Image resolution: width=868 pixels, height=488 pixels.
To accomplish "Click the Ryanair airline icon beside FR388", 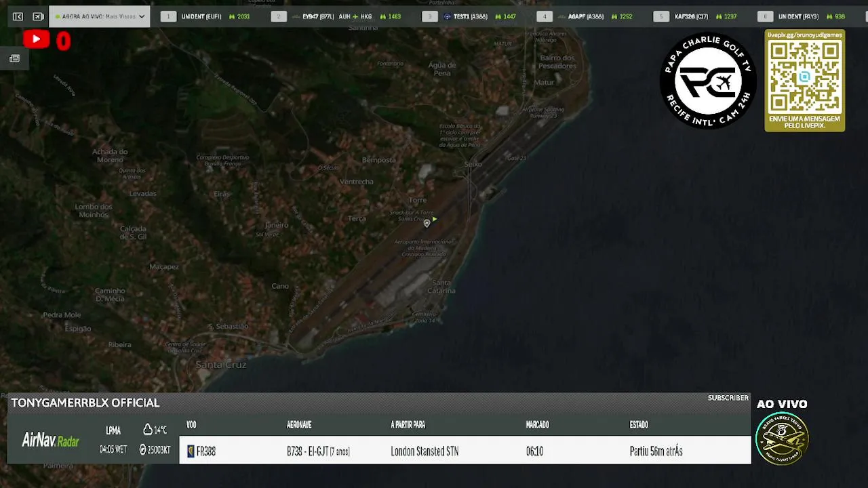I will point(191,451).
